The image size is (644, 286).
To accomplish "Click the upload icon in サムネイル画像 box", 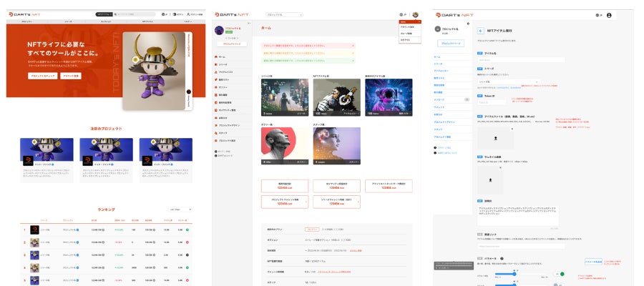I will [x=489, y=179].
